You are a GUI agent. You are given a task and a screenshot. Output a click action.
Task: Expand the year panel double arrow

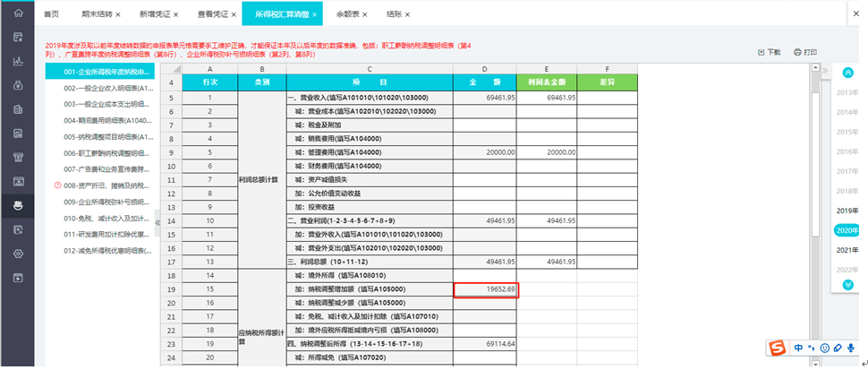(824, 71)
